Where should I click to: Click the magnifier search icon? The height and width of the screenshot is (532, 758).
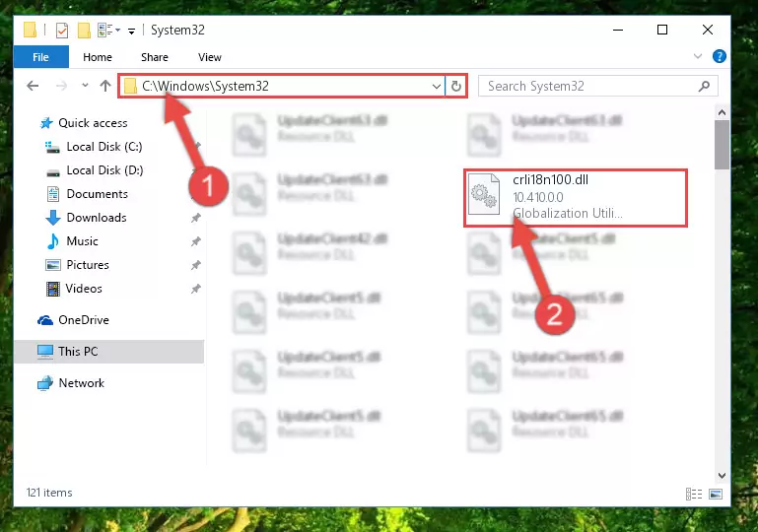[x=704, y=86]
